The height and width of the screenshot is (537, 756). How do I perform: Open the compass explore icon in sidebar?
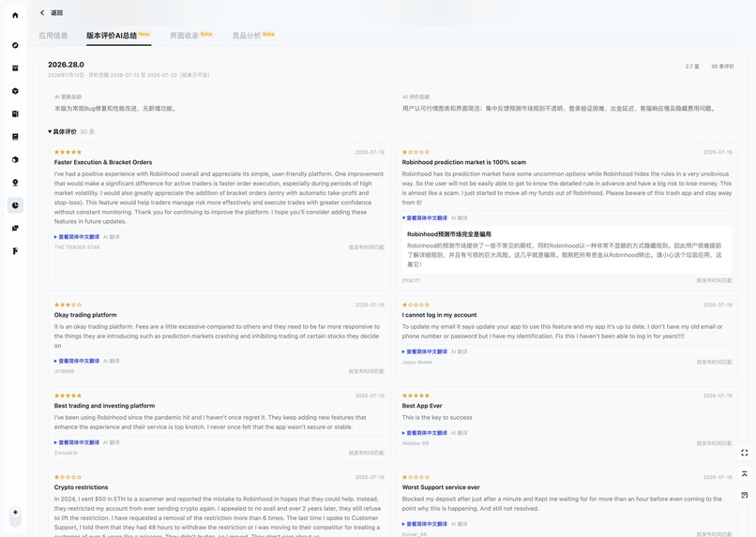(x=15, y=45)
